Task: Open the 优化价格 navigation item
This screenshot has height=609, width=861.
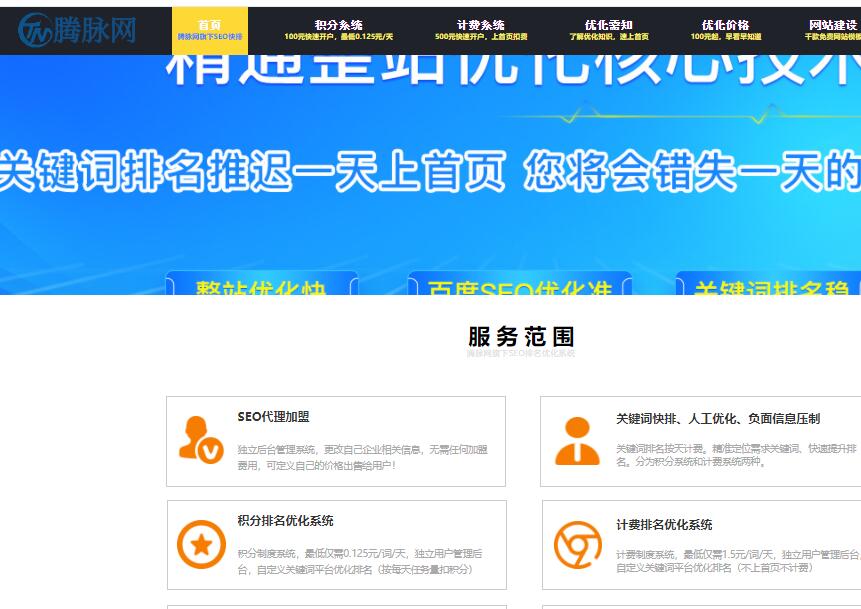Action: 725,30
